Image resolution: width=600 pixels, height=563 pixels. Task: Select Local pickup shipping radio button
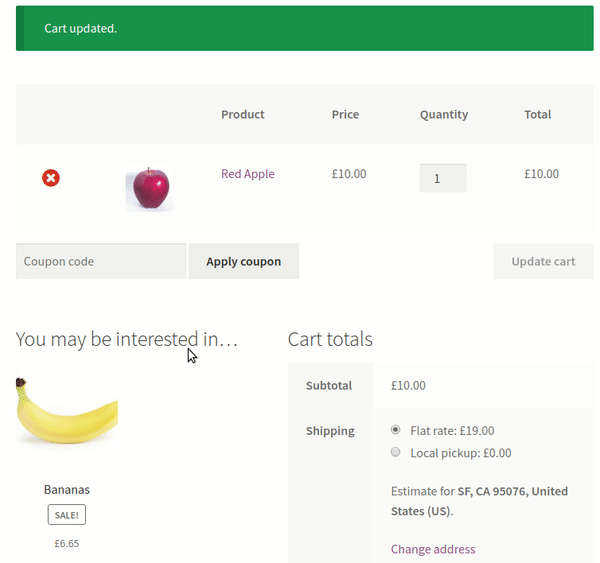[x=395, y=452]
